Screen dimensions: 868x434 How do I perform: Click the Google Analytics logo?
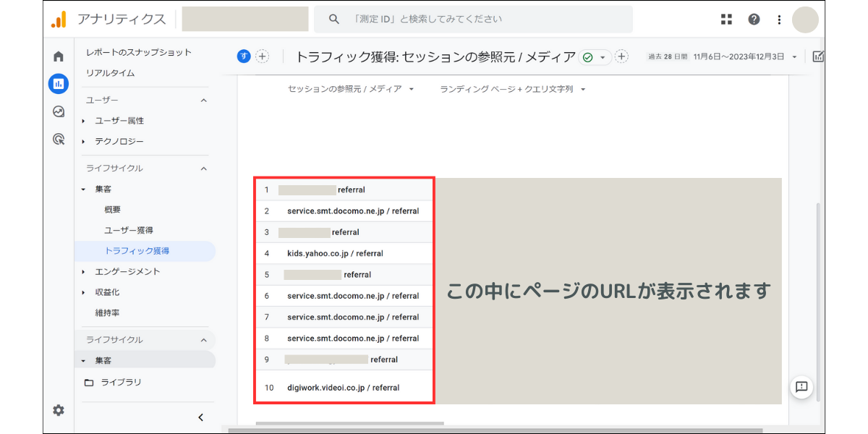point(59,20)
